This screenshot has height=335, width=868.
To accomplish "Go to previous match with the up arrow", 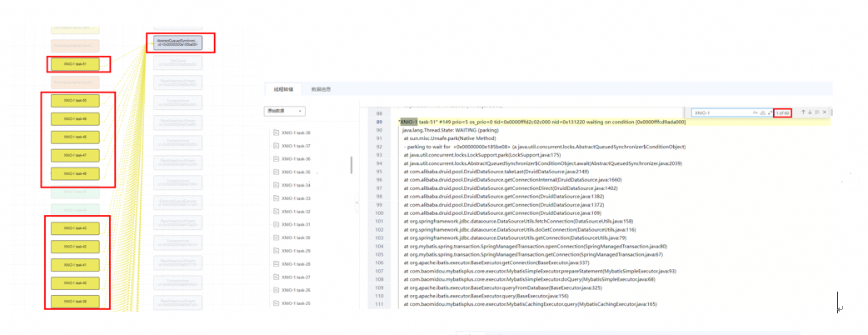I will [x=803, y=112].
